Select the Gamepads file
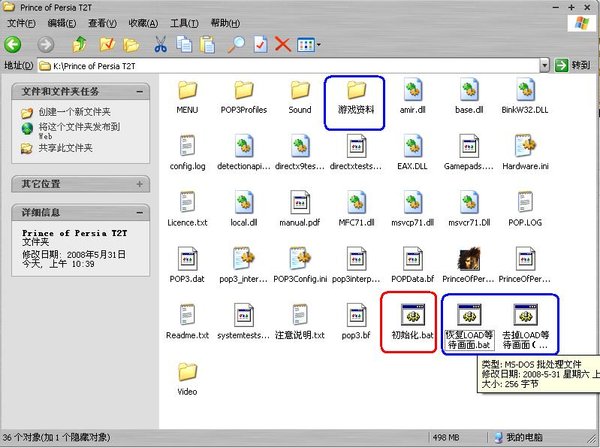The image size is (600, 448). pos(469,153)
